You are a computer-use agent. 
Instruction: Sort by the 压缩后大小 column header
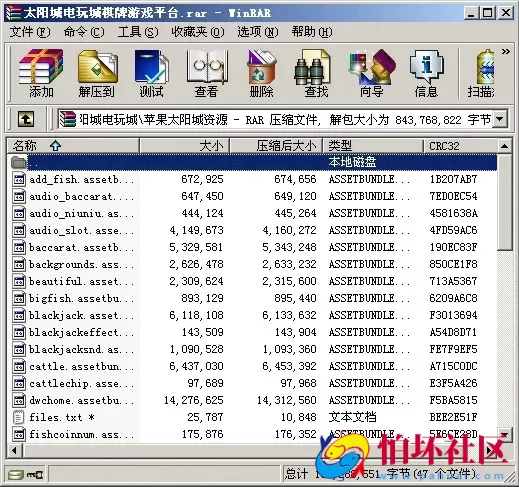tap(276, 146)
